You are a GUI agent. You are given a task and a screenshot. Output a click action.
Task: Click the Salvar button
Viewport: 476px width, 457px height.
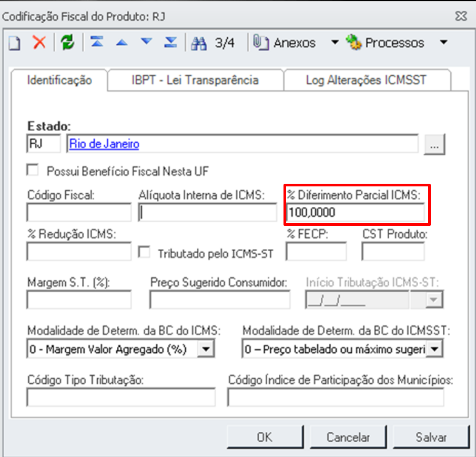tap(431, 437)
